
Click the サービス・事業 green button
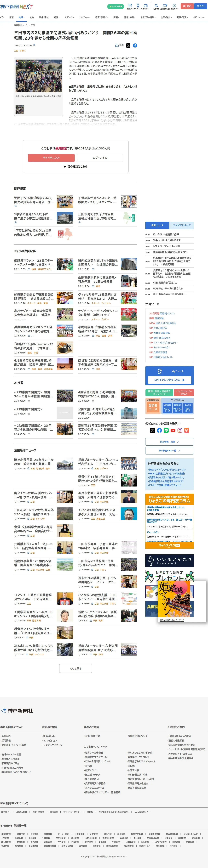point(116,6)
